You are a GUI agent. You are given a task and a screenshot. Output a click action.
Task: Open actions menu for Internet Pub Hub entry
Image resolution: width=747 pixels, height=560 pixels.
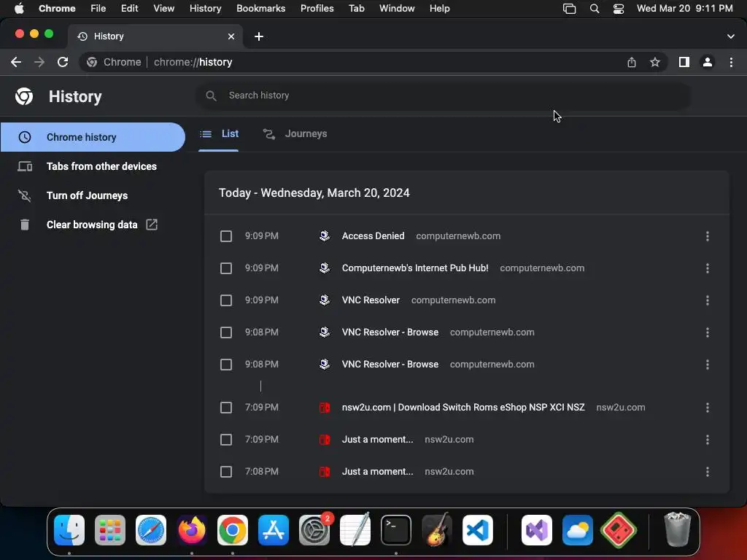(707, 268)
